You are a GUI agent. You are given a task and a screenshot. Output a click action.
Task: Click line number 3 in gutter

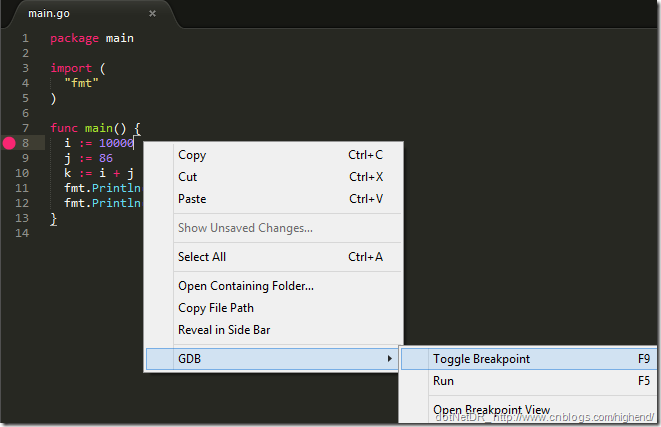(25, 68)
